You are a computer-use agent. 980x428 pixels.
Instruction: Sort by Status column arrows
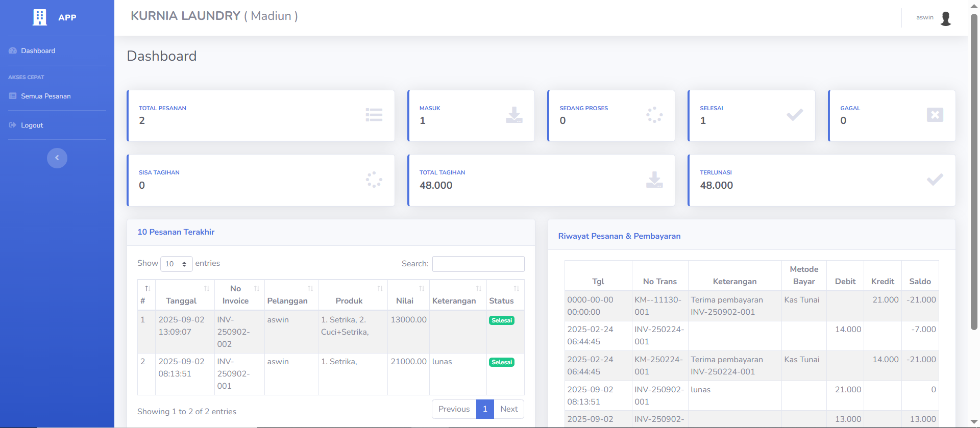[516, 289]
